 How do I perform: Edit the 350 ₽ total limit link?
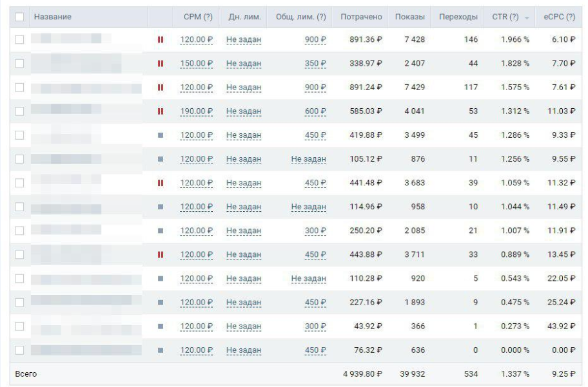315,63
